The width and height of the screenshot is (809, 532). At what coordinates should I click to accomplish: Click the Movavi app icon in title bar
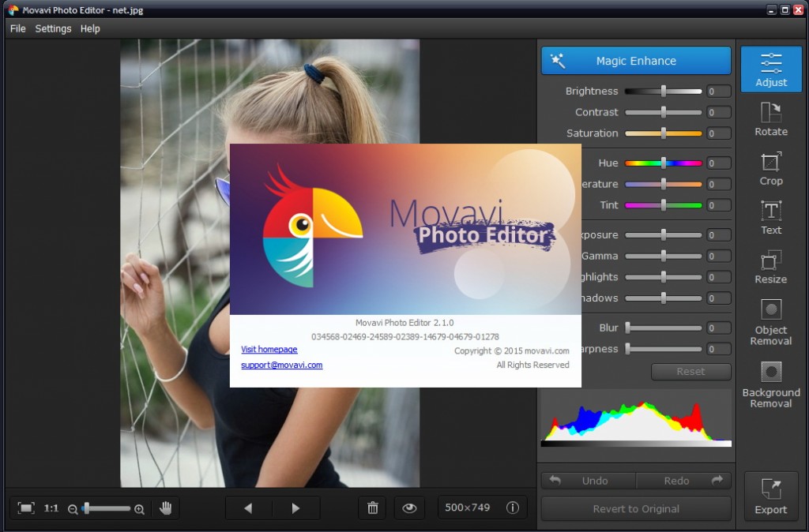click(x=13, y=9)
